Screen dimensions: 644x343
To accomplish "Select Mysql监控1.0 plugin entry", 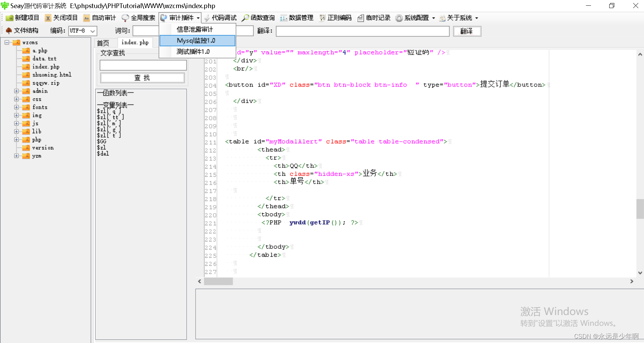I will pyautogui.click(x=197, y=40).
